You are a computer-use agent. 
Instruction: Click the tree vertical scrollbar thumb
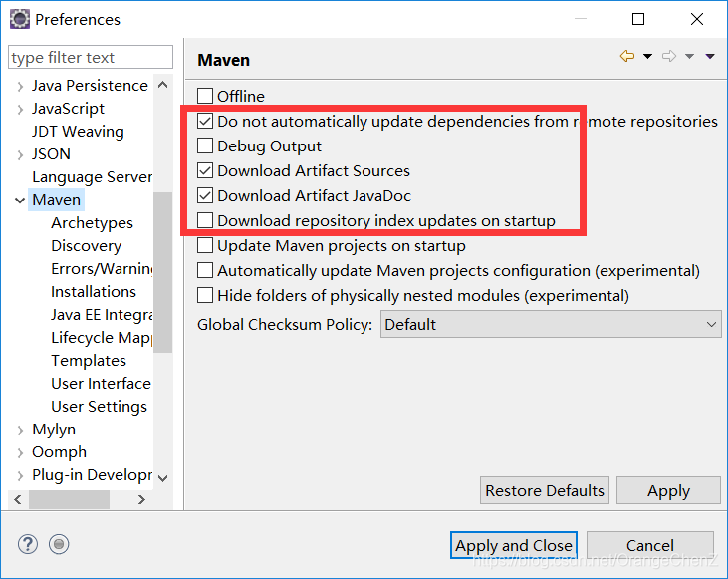163,272
